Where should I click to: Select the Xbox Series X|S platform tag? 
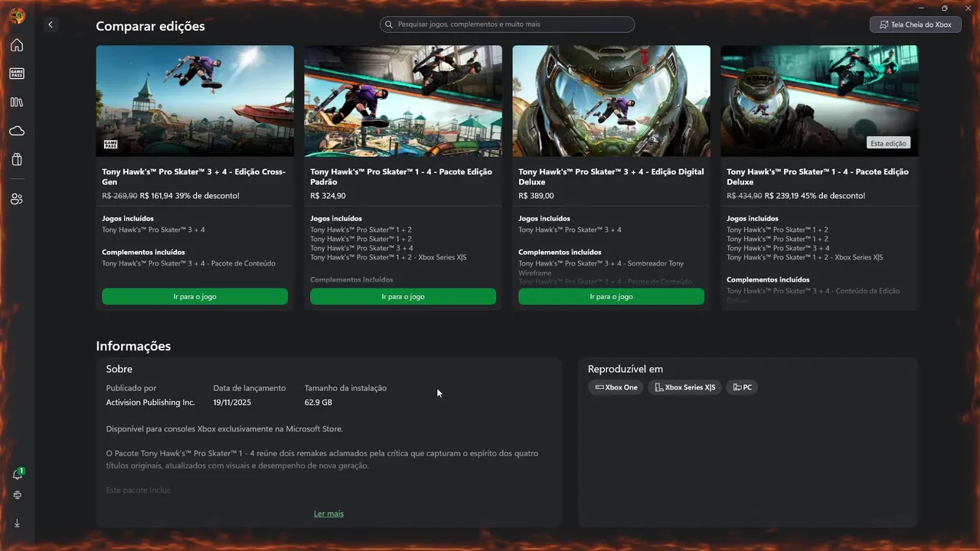coord(684,387)
